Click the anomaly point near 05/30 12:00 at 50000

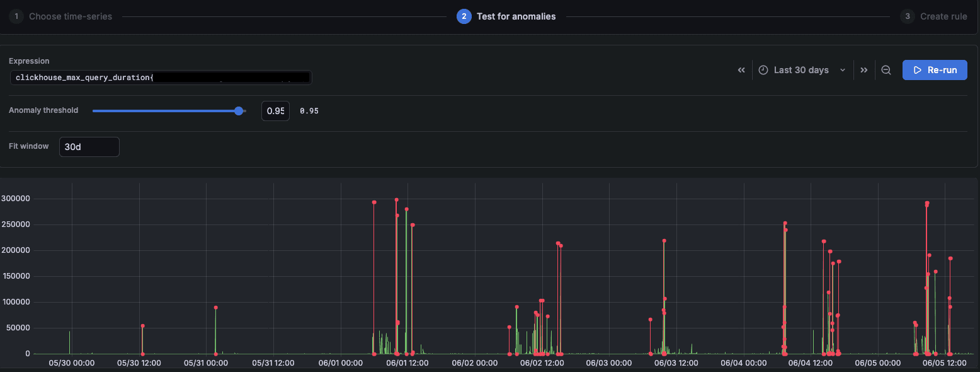[142, 326]
